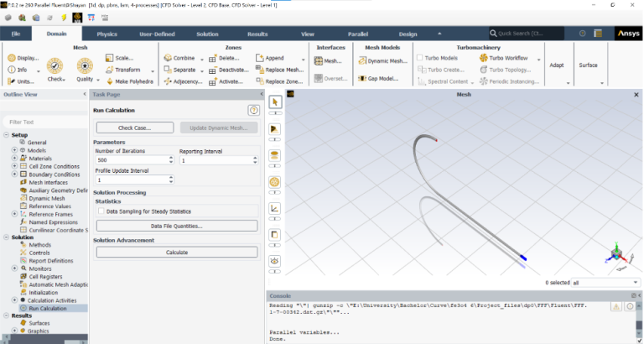This screenshot has width=644, height=344.
Task: Click Combine zones icon
Action: coord(168,58)
